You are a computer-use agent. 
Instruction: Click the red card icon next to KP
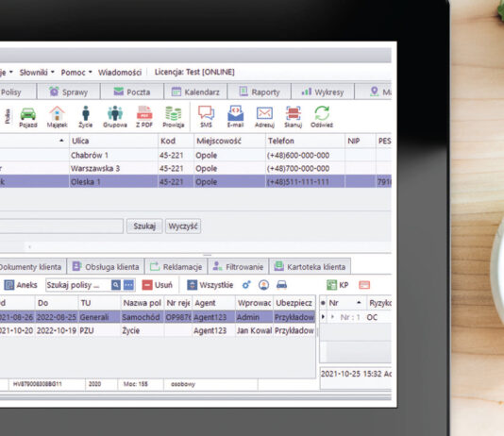364,285
